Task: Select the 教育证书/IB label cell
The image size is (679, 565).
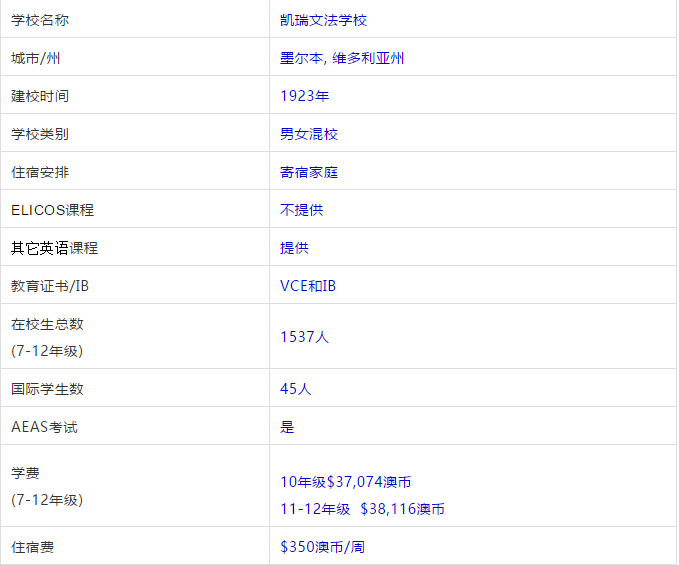Action: click(x=50, y=286)
